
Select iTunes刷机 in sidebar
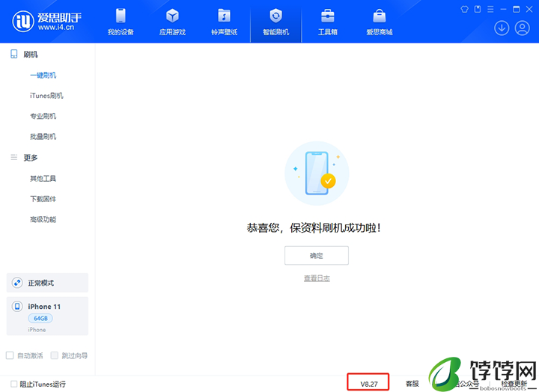point(46,96)
